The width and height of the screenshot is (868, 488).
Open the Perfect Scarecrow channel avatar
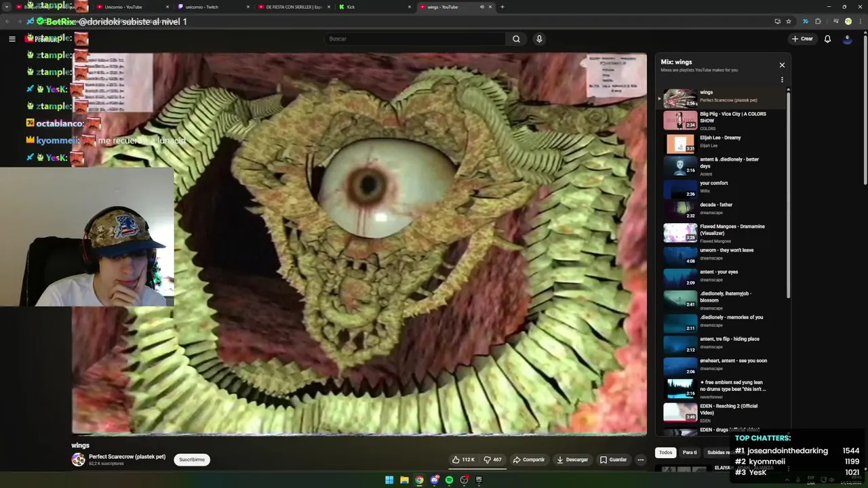pyautogui.click(x=79, y=460)
